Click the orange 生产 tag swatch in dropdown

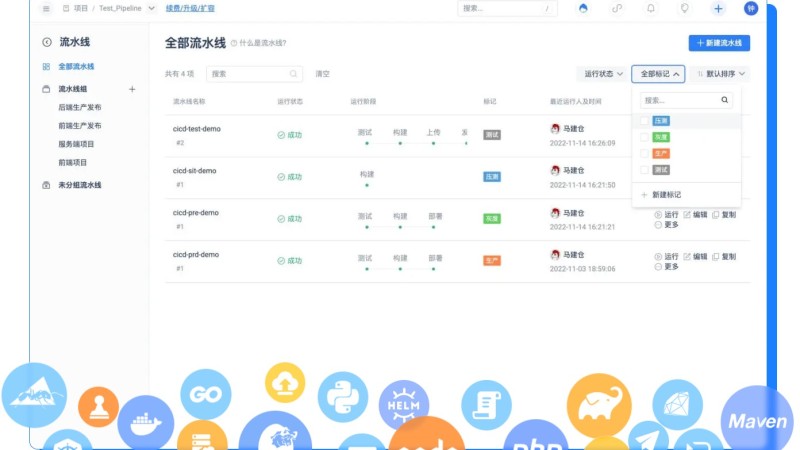[661, 154]
